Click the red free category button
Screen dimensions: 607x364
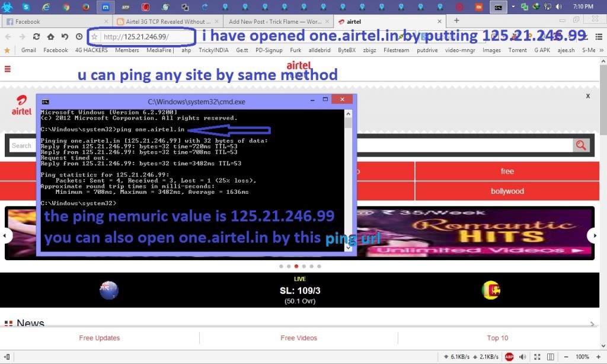click(x=507, y=171)
